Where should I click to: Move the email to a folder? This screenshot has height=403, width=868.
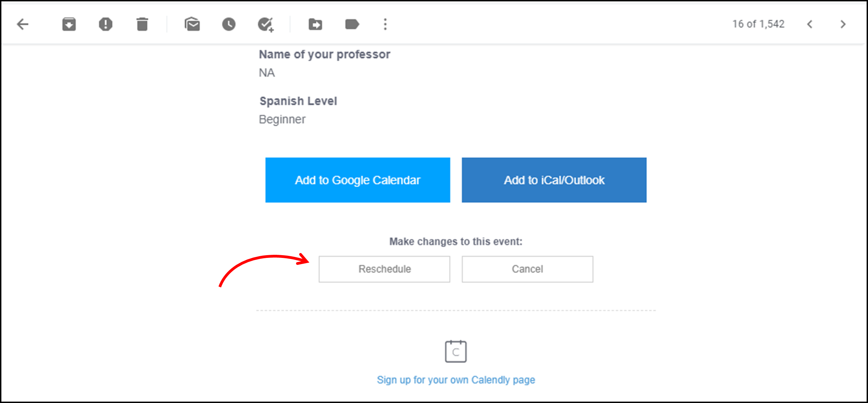click(315, 24)
